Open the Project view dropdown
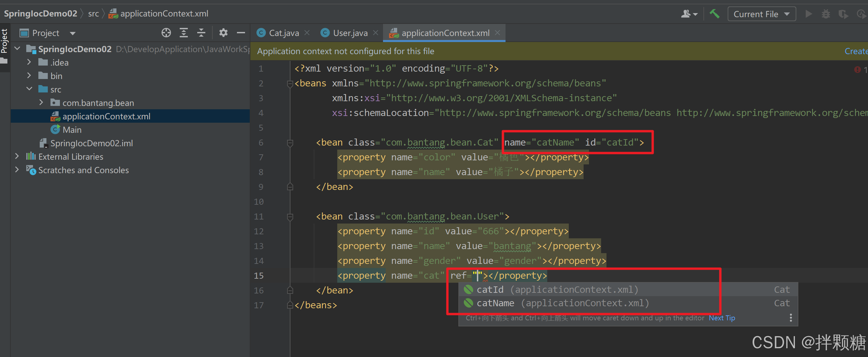The image size is (868, 357). click(x=72, y=33)
